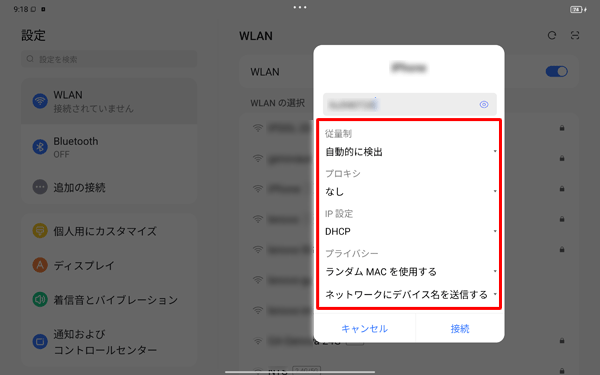
Task: Click the 設定を検索 search field
Action: [109, 59]
